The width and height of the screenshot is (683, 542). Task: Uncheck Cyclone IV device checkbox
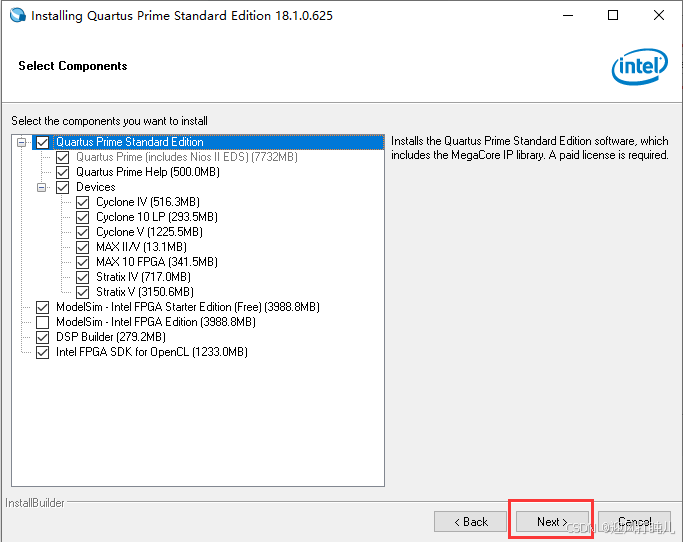(82, 202)
